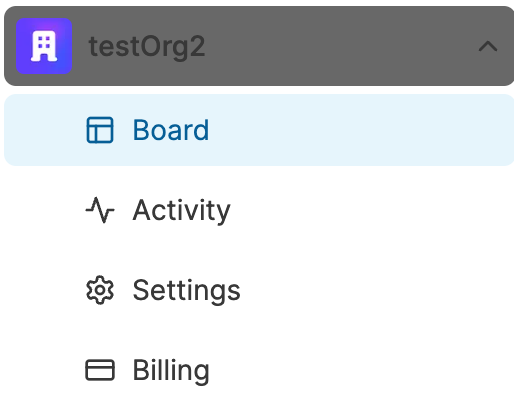Go to the Billing page

coord(259,370)
